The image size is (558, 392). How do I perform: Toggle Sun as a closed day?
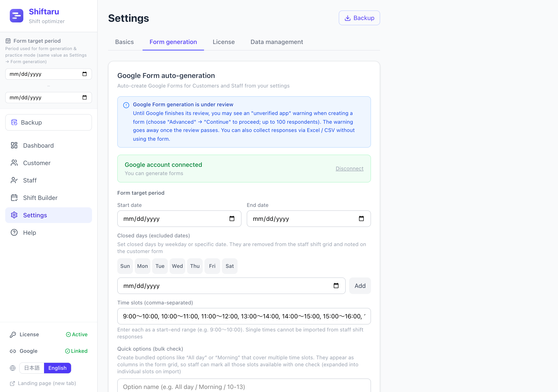[x=125, y=266]
